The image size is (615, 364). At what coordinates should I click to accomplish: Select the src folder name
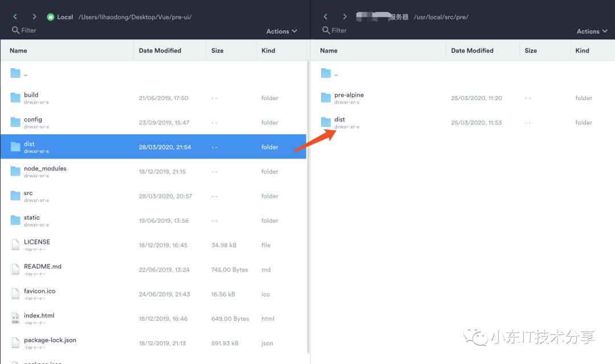coord(28,193)
